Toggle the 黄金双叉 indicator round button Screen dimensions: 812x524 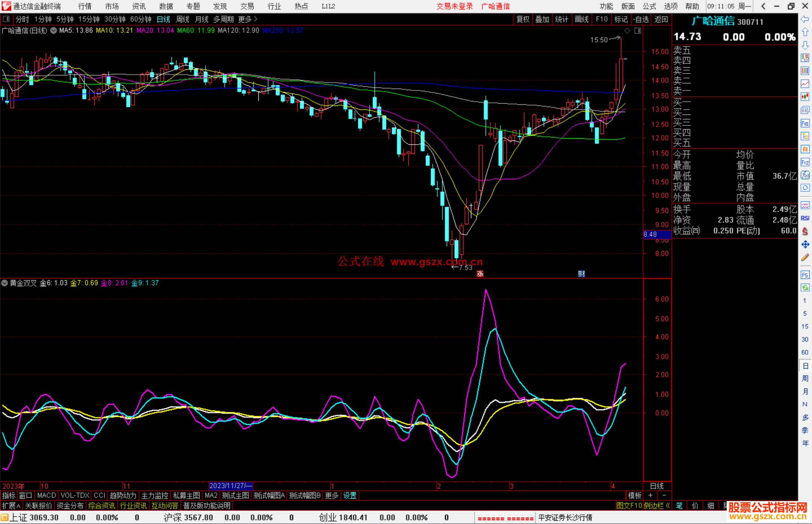(x=5, y=283)
